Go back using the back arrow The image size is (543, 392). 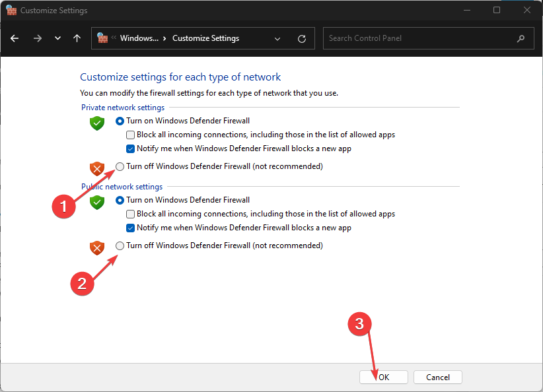pos(15,38)
